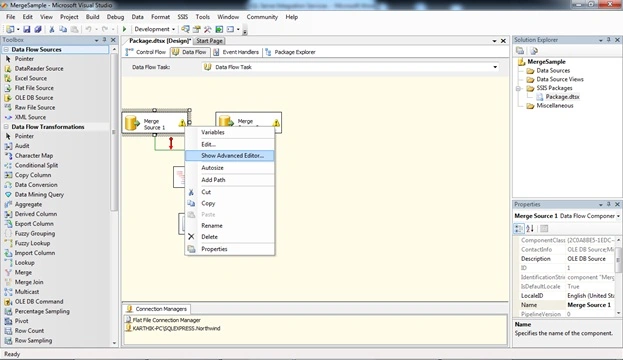This screenshot has width=623, height=360.
Task: Choose Show Advanced Editor from context menu
Action: (230, 156)
